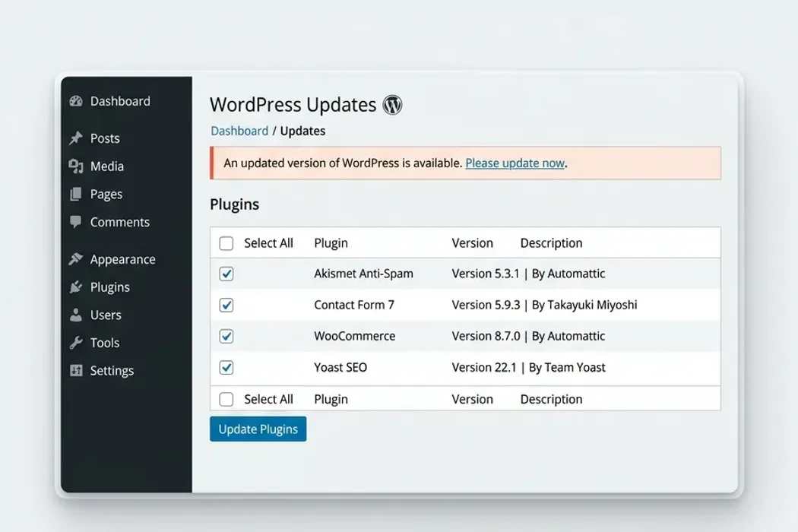Check the top Select All checkbox
Screen dimensions: 798x532
tap(226, 243)
